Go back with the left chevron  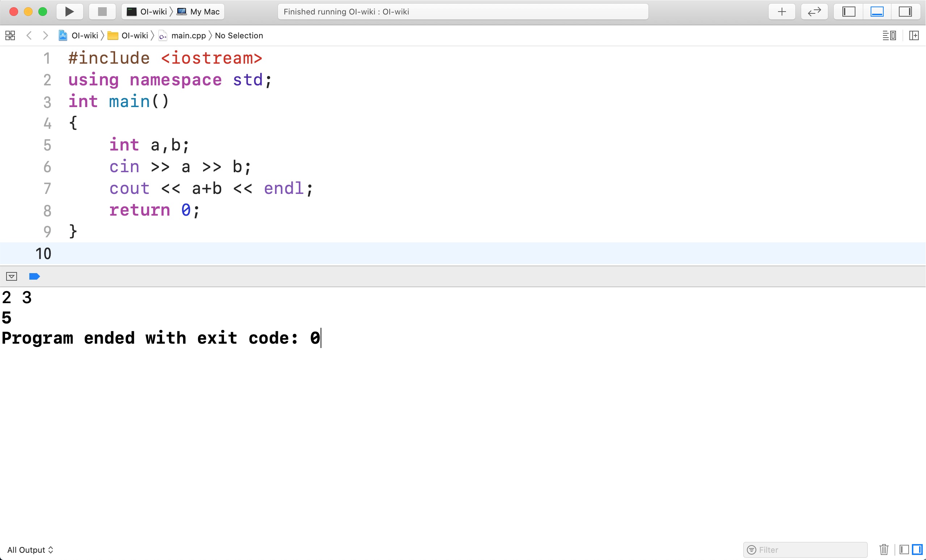(x=29, y=36)
